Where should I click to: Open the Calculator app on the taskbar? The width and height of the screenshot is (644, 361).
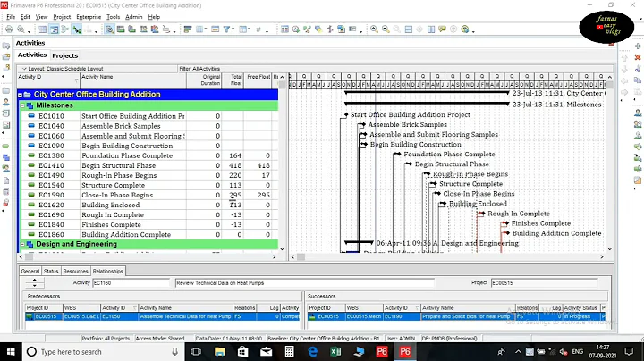[x=289, y=351]
